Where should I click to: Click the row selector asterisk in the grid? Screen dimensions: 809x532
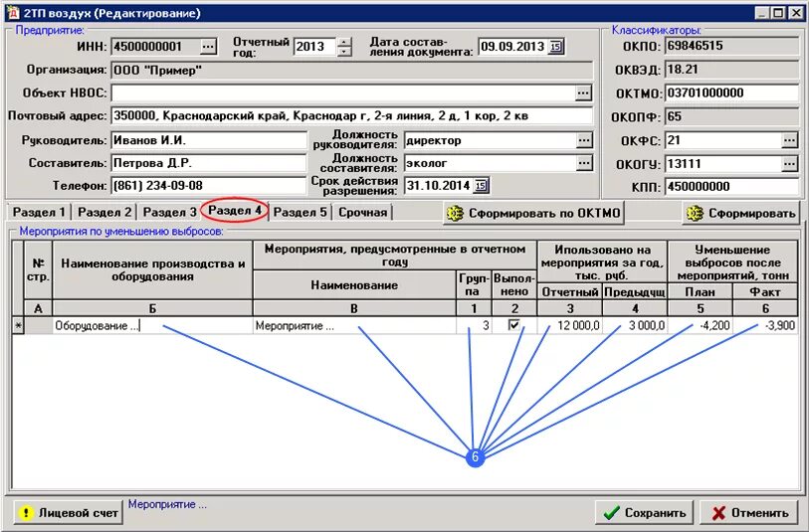tap(18, 325)
